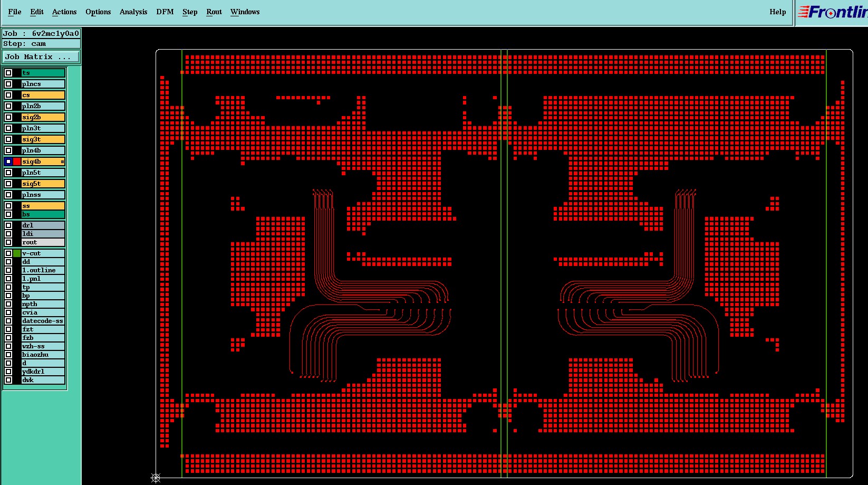Click the small grid icon on sig4b row
This screenshot has height=485, width=868.
(62, 161)
